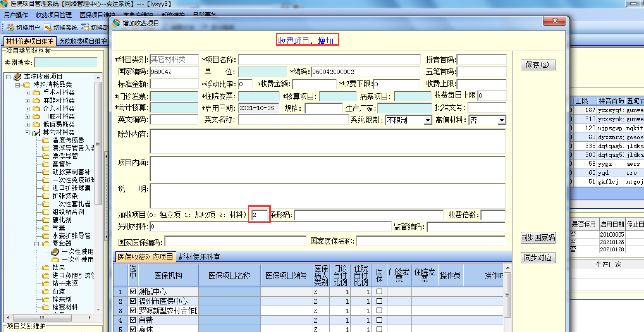Image resolution: width=644 pixels, height=332 pixels.
Task: Click the open folder icon beside 其它材料类
Action: pyautogui.click(x=36, y=132)
